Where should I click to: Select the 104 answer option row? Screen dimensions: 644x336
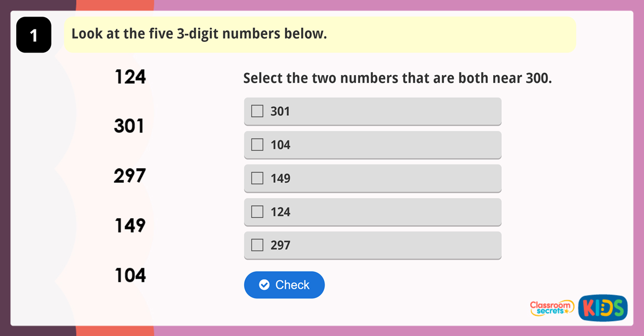coord(372,145)
